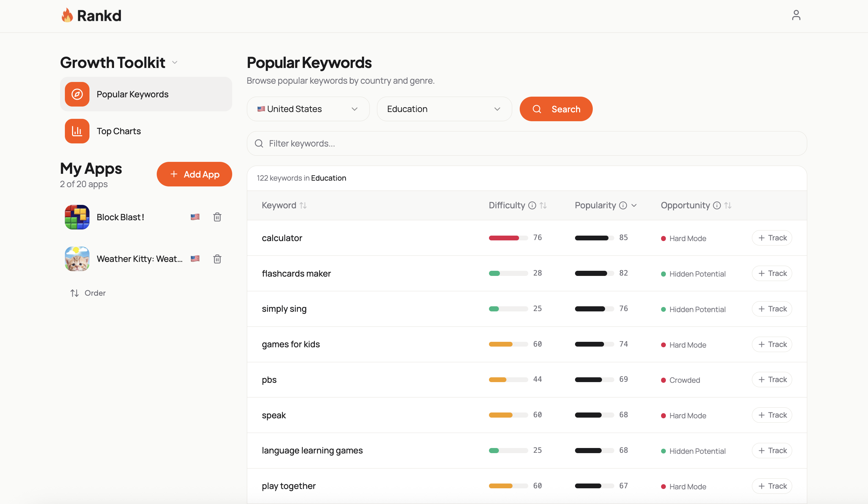Viewport: 868px width, 504px height.
Task: Select Popular Keywords in the sidebar
Action: pyautogui.click(x=132, y=94)
